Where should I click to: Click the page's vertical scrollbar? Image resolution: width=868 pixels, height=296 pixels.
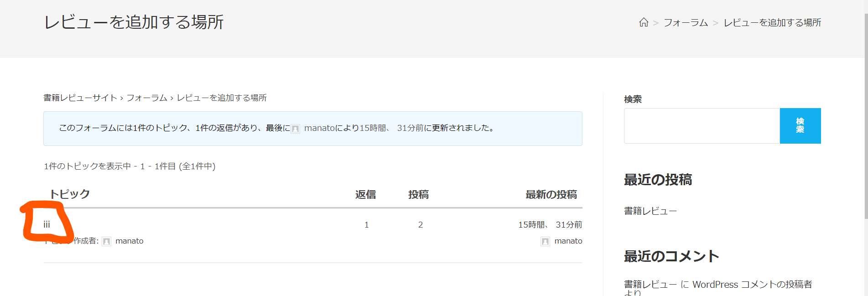[x=865, y=137]
